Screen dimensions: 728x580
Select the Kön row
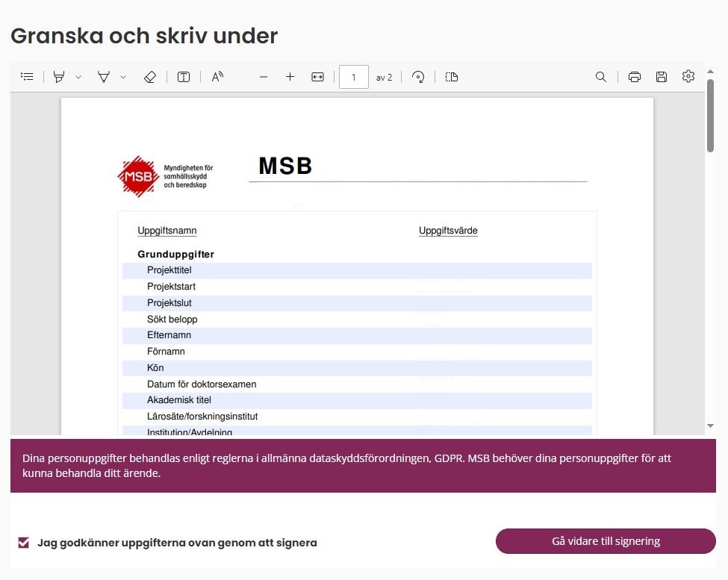357,368
